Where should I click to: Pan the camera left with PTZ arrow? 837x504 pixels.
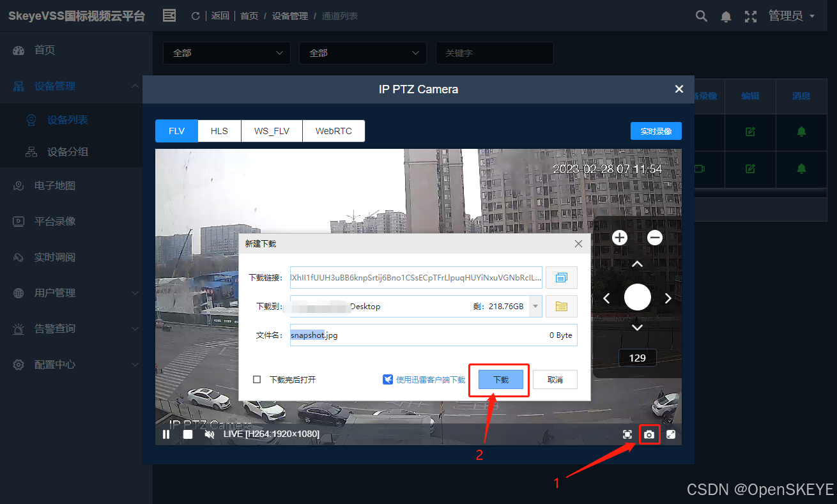[607, 298]
